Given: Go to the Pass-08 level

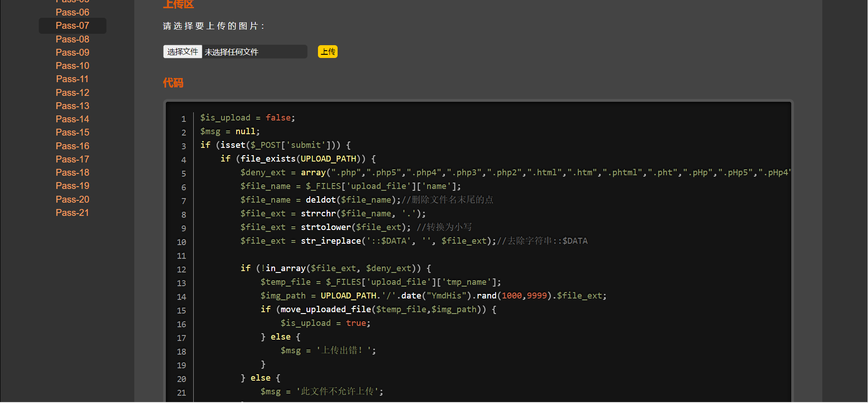Looking at the screenshot, I should coord(72,39).
